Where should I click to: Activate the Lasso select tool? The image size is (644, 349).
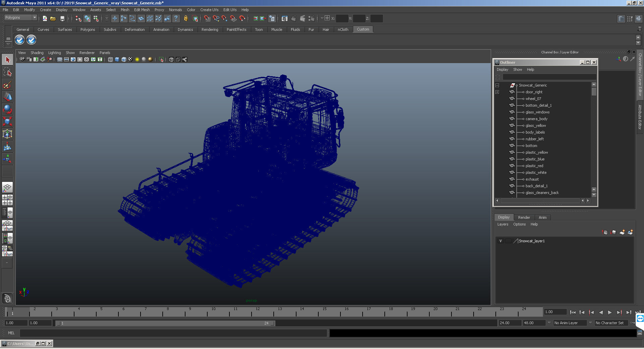pyautogui.click(x=7, y=72)
